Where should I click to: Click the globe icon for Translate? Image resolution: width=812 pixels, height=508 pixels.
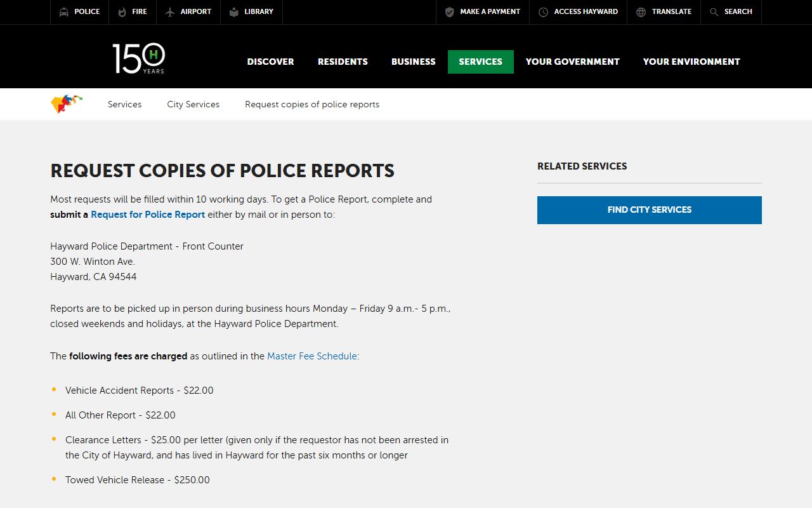point(641,12)
